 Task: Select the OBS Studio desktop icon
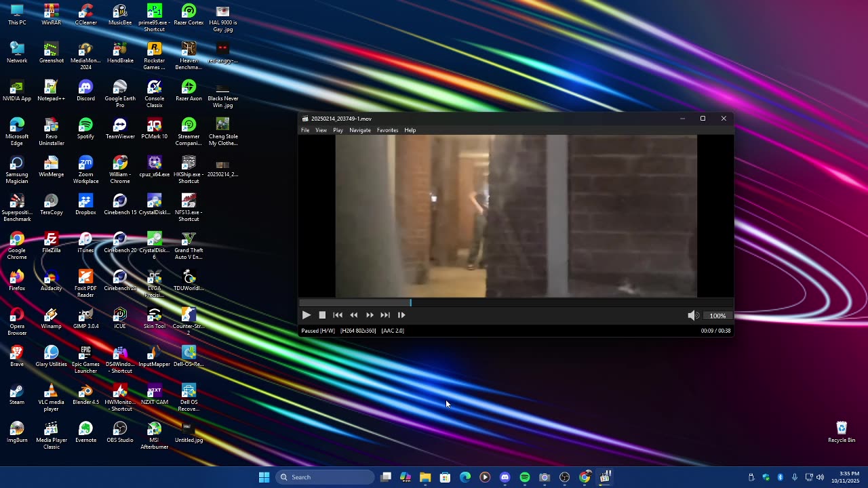[120, 432]
